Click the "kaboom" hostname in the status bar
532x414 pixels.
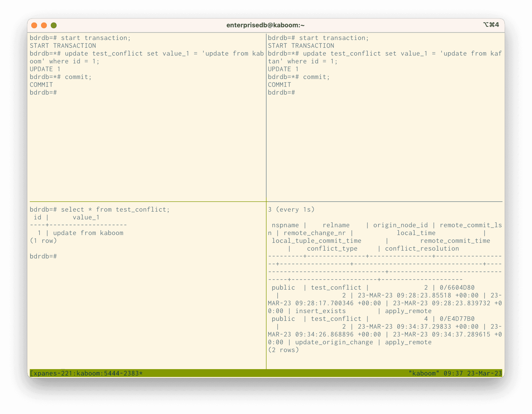(424, 373)
